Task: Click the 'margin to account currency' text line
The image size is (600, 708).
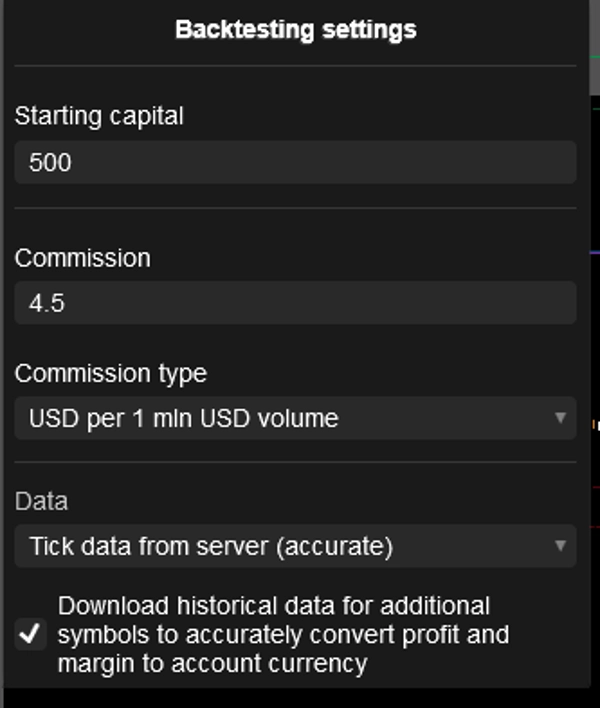Action: pyautogui.click(x=212, y=662)
